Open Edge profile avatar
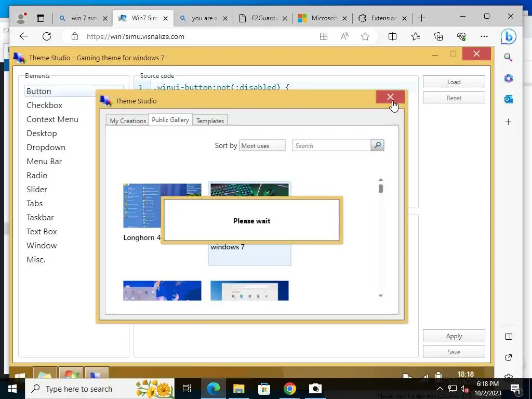The image size is (532, 399). click(x=21, y=18)
